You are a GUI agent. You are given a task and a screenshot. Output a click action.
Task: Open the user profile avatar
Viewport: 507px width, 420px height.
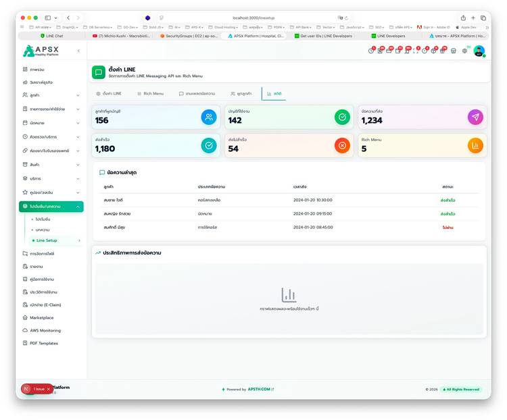click(479, 51)
